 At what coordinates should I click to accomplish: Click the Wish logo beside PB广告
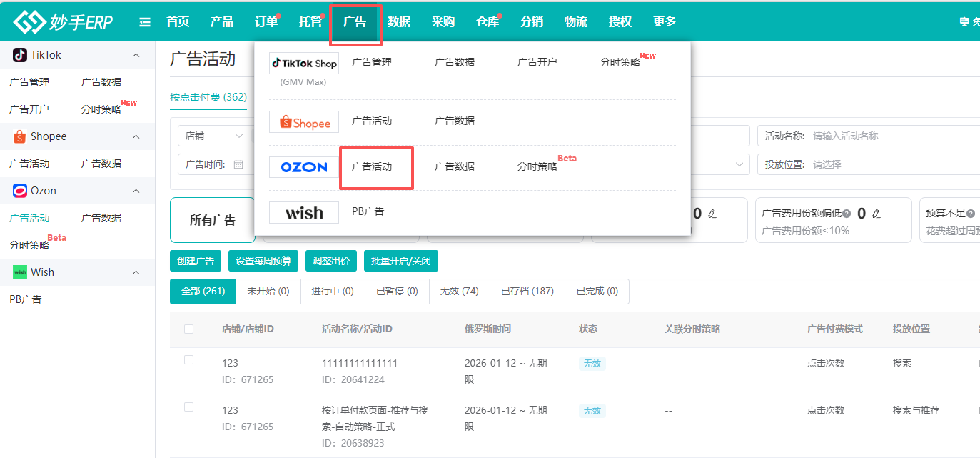click(x=303, y=212)
